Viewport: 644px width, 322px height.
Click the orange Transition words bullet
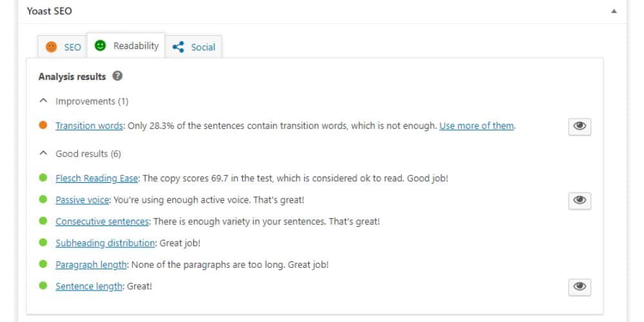point(43,126)
